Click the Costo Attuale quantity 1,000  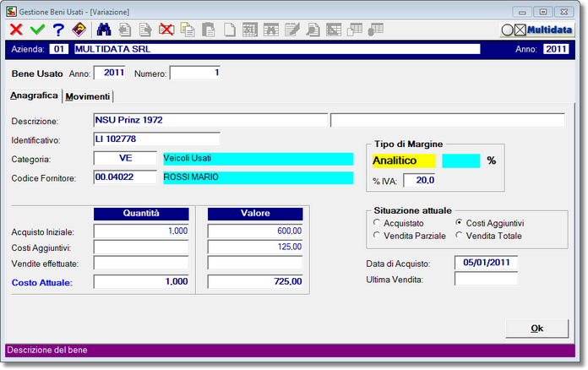(x=141, y=281)
